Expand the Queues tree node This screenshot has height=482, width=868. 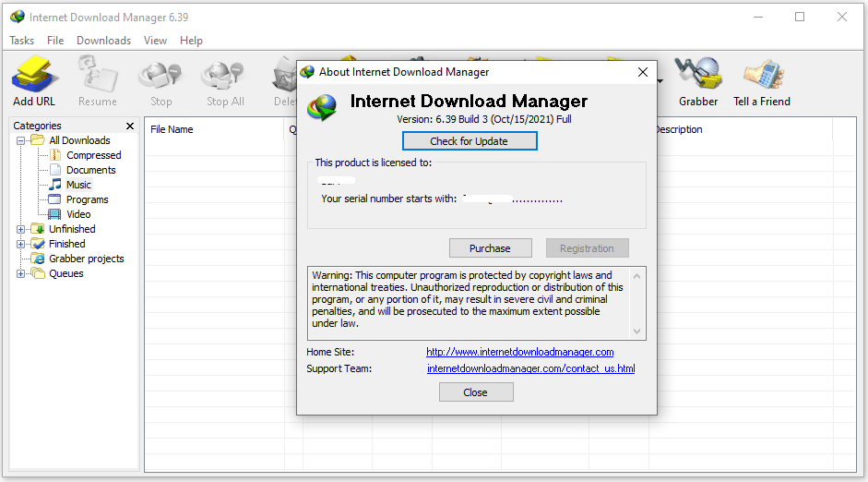[x=20, y=273]
